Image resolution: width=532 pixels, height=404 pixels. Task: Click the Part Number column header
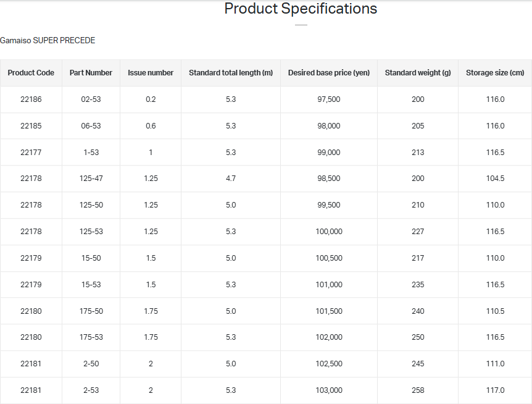pyautogui.click(x=91, y=73)
